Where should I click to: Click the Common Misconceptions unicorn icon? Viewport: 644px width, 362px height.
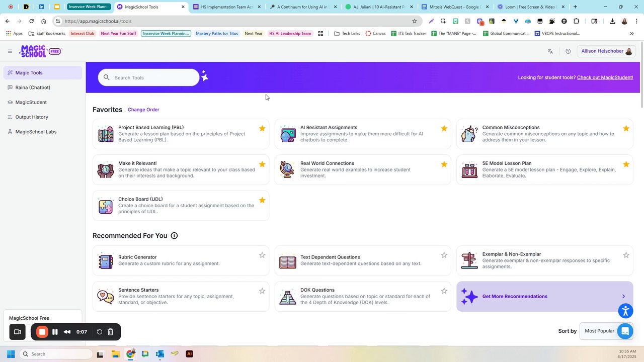click(x=469, y=134)
